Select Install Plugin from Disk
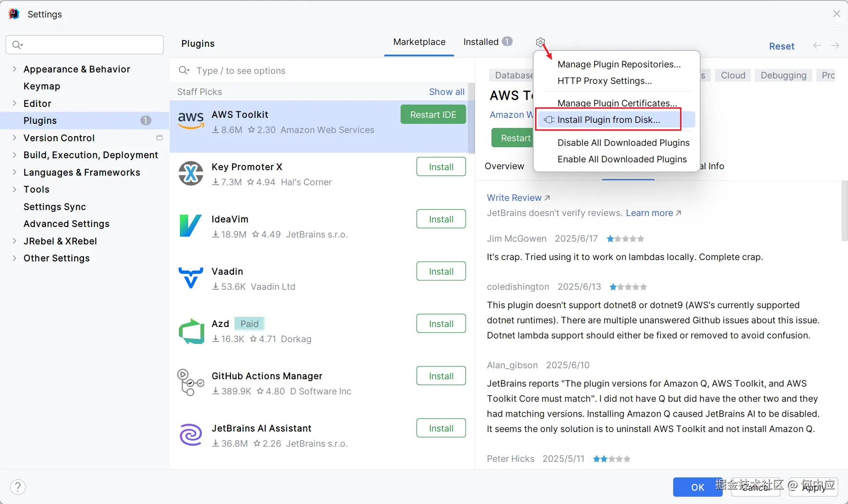Viewport: 848px width, 504px height. [616, 120]
